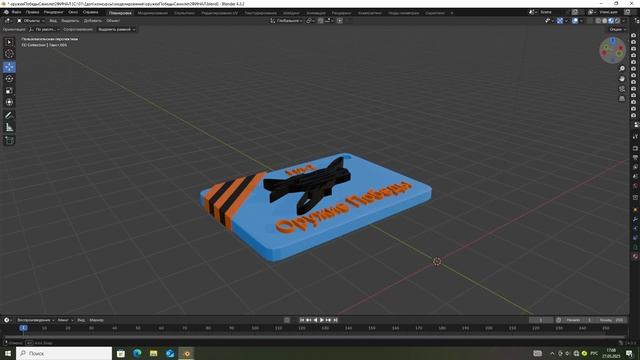Open the Blender logo menu
The image size is (640, 360).
click(6, 12)
